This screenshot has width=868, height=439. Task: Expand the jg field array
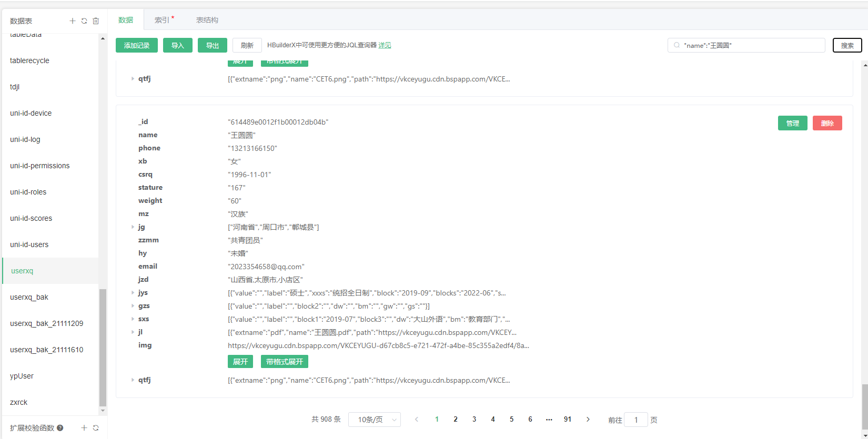pyautogui.click(x=133, y=227)
